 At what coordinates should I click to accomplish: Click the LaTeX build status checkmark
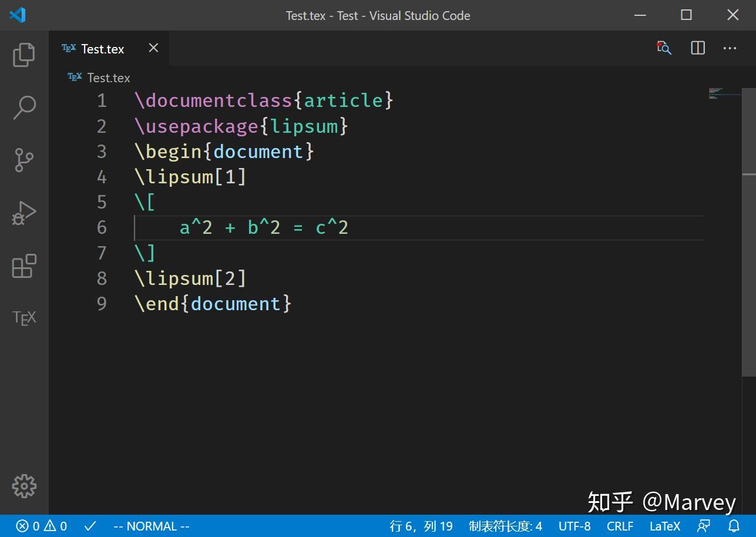tap(89, 526)
